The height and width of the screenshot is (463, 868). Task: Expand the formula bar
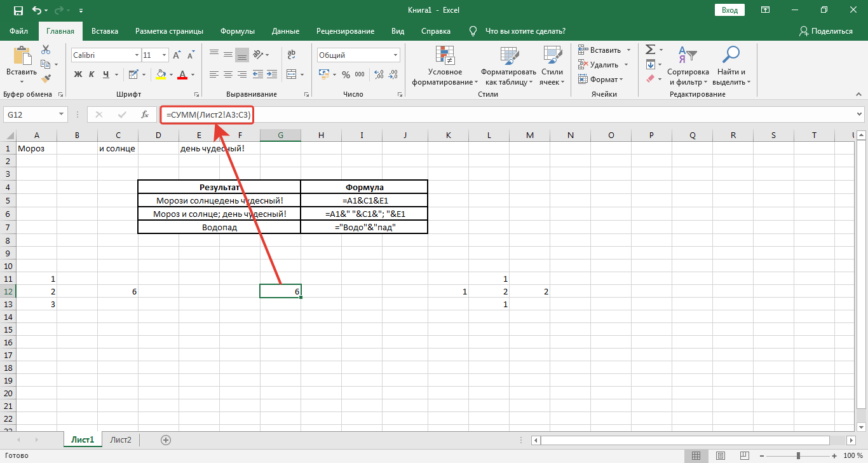point(860,114)
